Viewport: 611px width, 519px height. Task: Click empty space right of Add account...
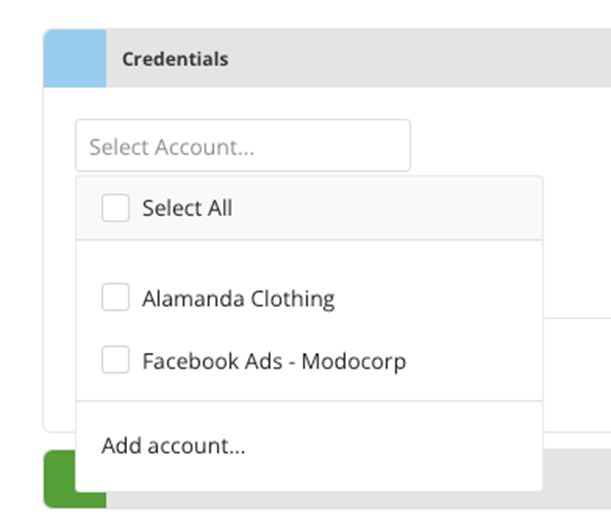[x=394, y=446]
